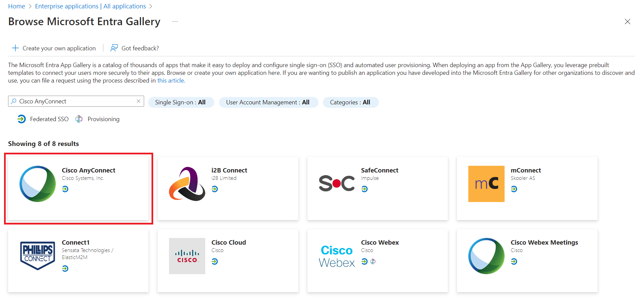The width and height of the screenshot is (644, 299).
Task: Click the search magnifier icon
Action: point(13,101)
